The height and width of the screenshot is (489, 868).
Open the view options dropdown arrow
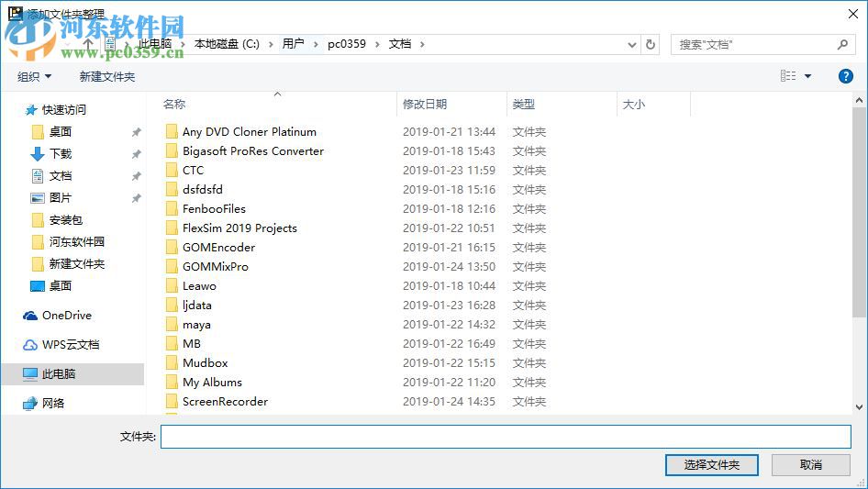pyautogui.click(x=807, y=76)
